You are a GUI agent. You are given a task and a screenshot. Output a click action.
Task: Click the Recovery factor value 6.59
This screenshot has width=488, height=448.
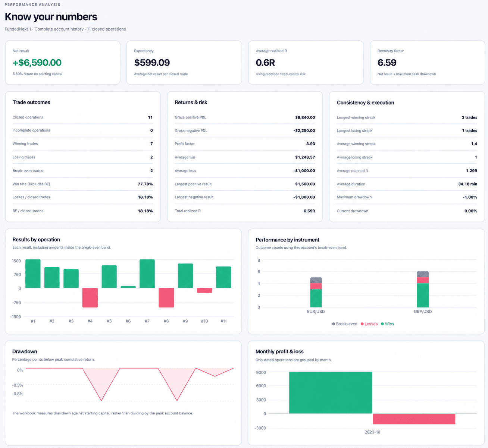coord(387,63)
